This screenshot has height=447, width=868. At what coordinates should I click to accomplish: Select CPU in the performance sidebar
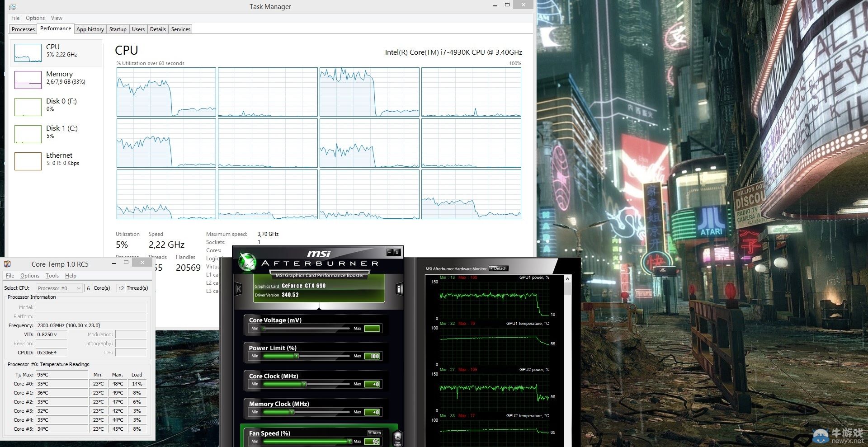56,53
